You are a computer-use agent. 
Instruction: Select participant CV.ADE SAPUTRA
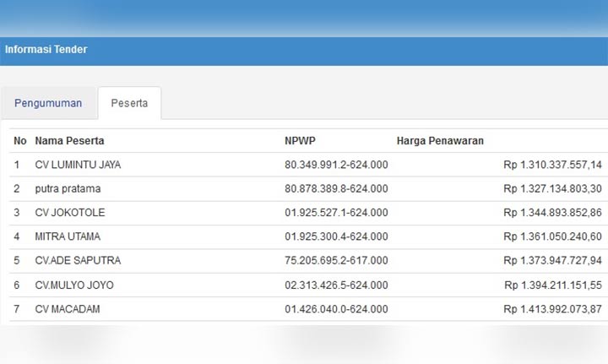(x=78, y=260)
